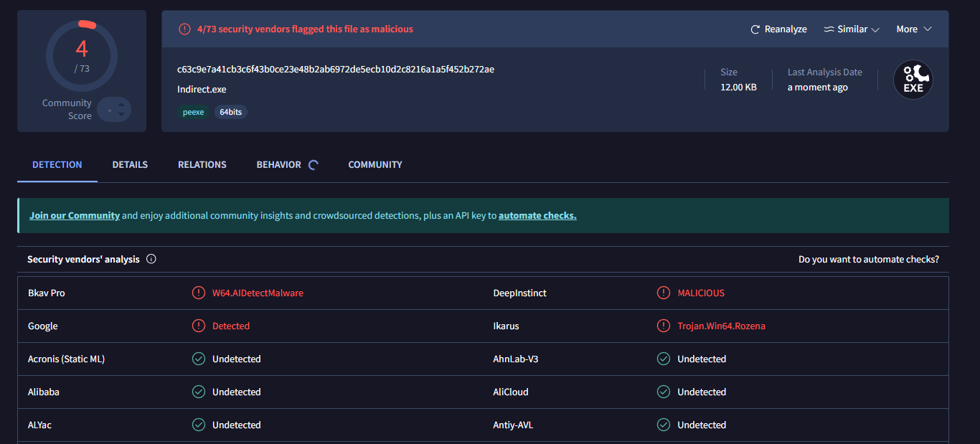
Task: Click the W64.AIDetectMalware result
Action: (258, 293)
